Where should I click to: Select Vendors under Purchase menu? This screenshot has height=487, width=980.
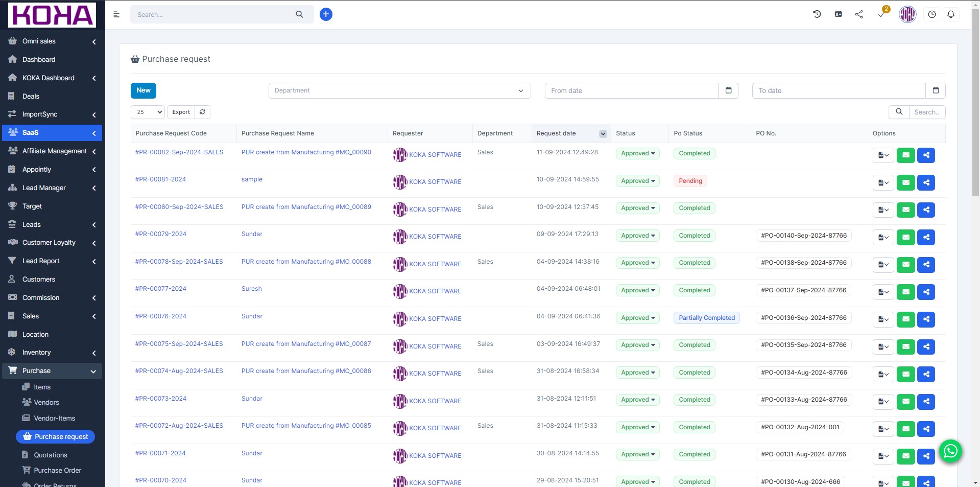tap(46, 402)
